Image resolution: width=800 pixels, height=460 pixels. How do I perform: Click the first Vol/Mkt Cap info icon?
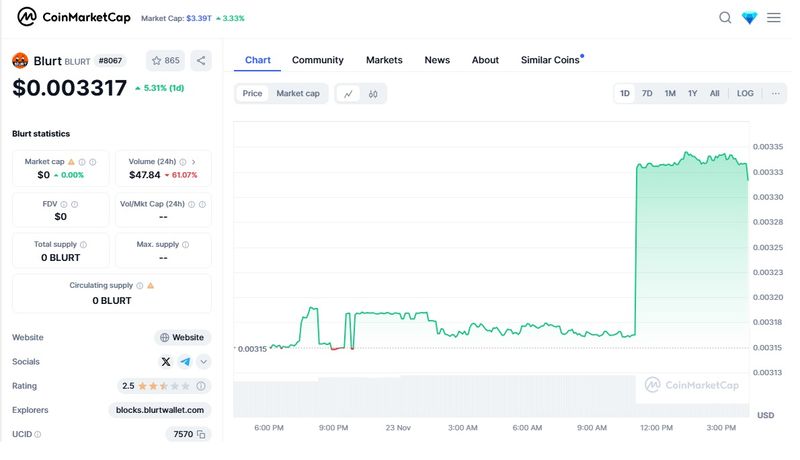tap(191, 205)
